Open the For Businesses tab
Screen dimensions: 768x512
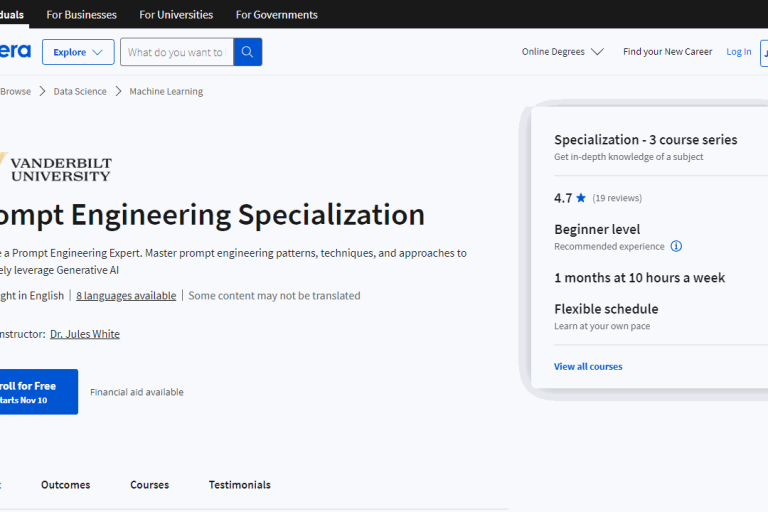(x=81, y=15)
